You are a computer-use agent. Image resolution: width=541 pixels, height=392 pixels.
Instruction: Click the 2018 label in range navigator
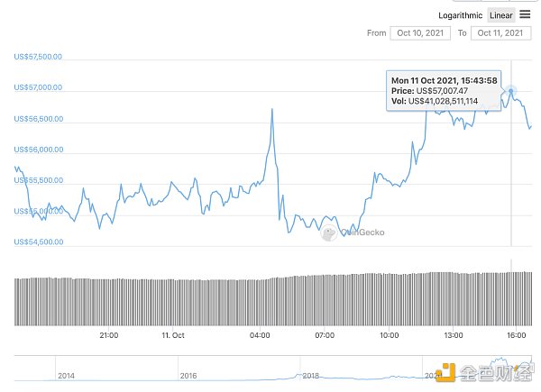click(311, 375)
